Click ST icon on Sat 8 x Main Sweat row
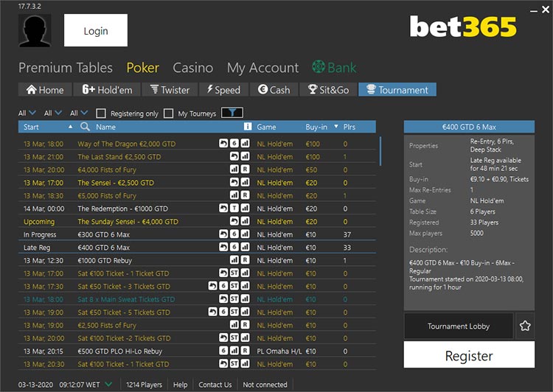553x392 pixels. pyautogui.click(x=234, y=299)
